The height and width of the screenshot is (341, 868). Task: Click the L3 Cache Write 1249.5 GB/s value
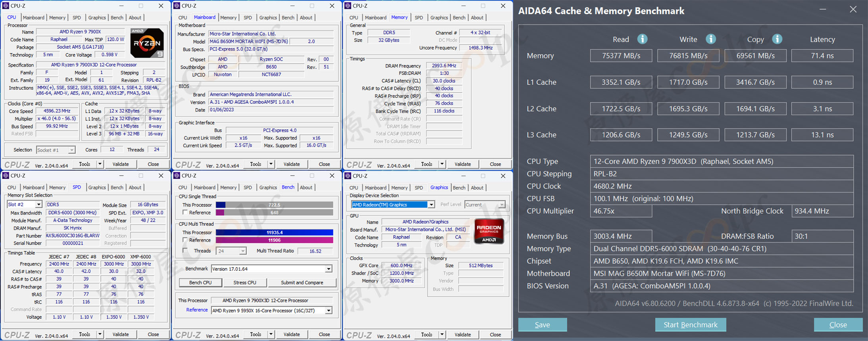click(x=688, y=135)
